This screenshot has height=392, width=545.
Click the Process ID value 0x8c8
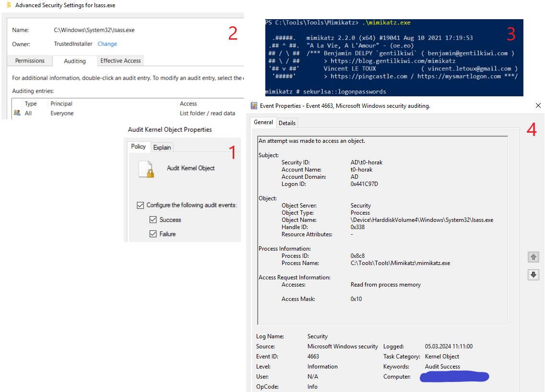[358, 256]
